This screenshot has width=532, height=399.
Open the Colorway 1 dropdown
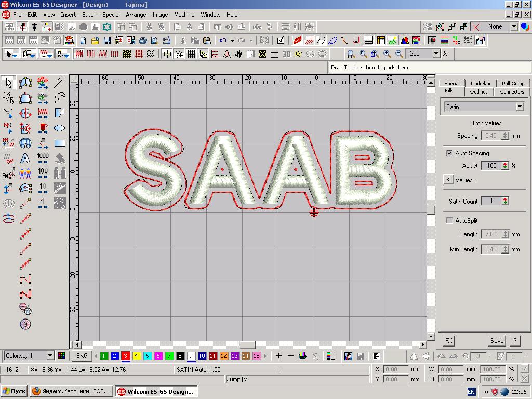pos(50,356)
